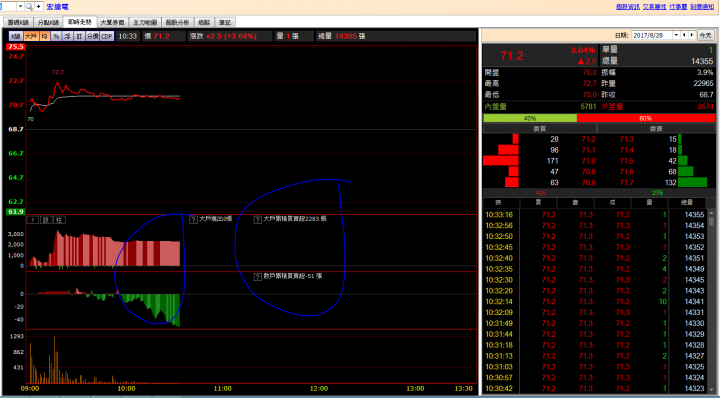Open the stock code dropdown arrow
The width and height of the screenshot is (720, 398).
pyautogui.click(x=21, y=6)
